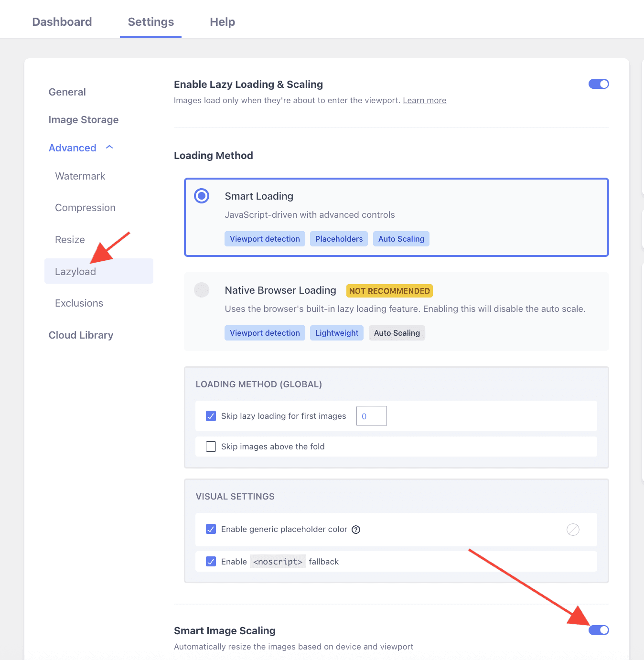Uncheck Skip lazy loading for first images
This screenshot has width=644, height=660.
click(x=211, y=416)
